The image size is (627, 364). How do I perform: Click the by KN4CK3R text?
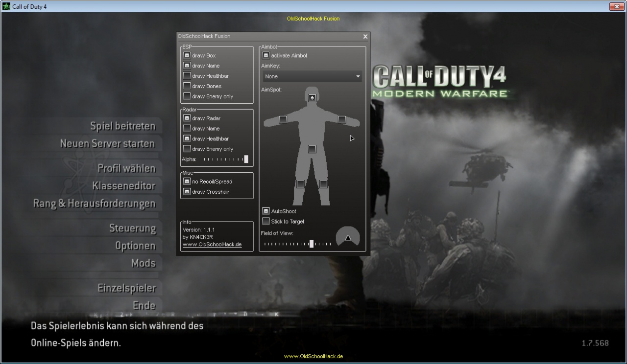click(198, 237)
